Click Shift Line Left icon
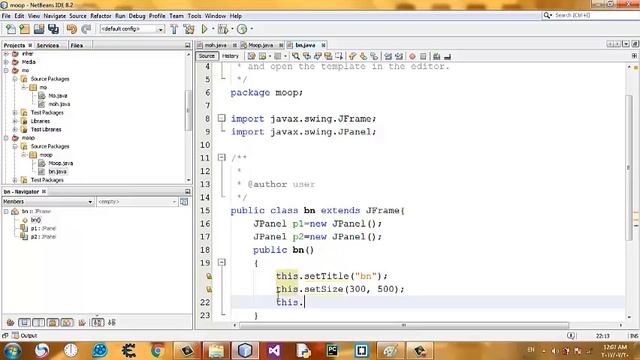The height and width of the screenshot is (360, 640). tap(388, 56)
